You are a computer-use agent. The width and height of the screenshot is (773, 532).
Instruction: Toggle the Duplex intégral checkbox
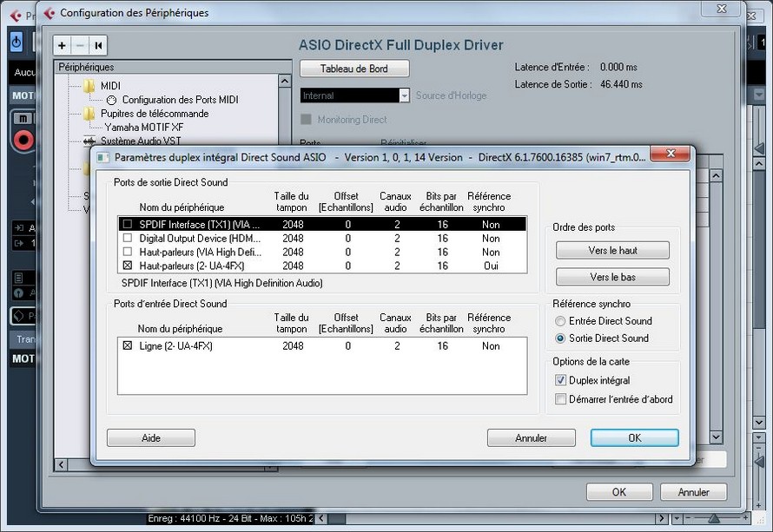coord(560,380)
